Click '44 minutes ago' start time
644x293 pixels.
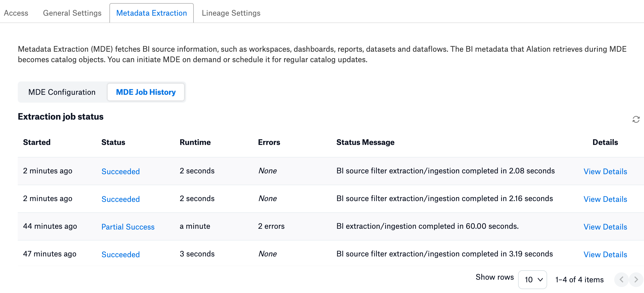pos(50,226)
